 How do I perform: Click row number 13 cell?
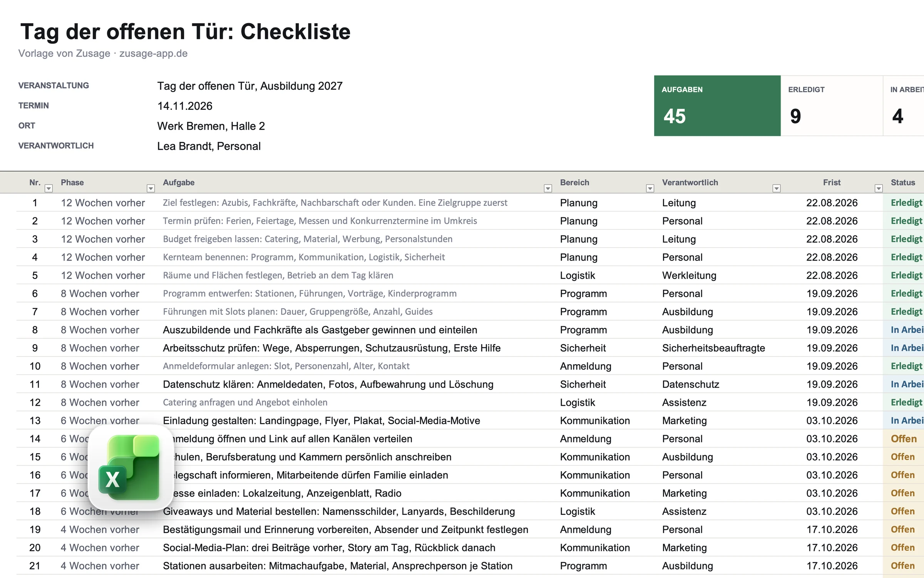point(35,420)
